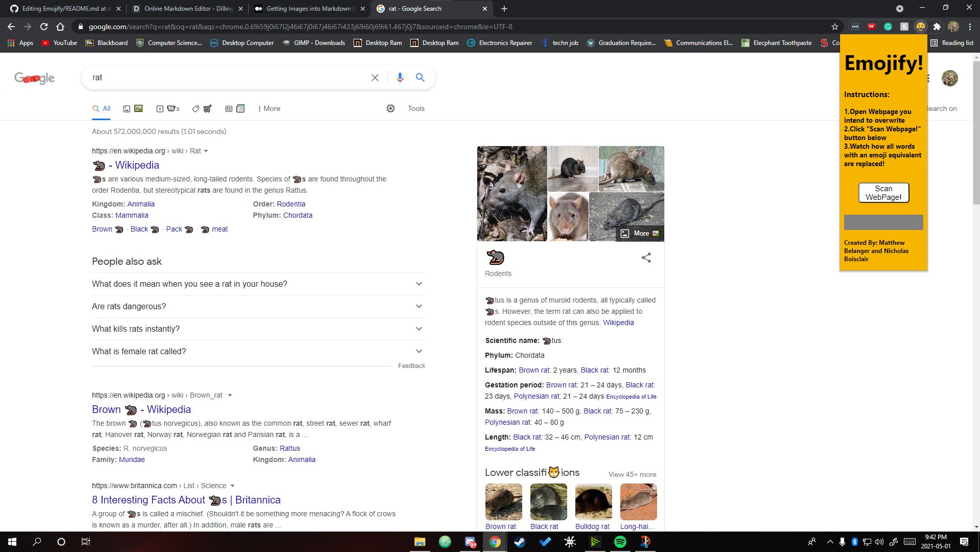The width and height of the screenshot is (980, 552).
Task: Click the Wikipedia link in knowledge panel
Action: pos(618,323)
